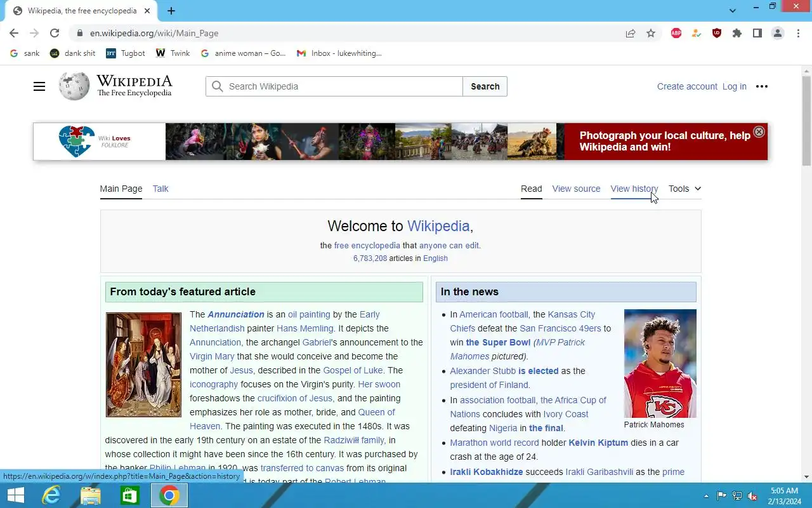Open the Twink Wikipedia bookmark
This screenshot has width=812, height=508.
point(173,53)
